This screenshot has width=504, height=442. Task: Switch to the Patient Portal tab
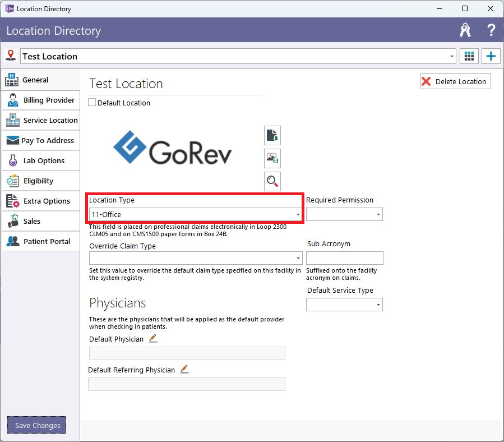coord(41,241)
